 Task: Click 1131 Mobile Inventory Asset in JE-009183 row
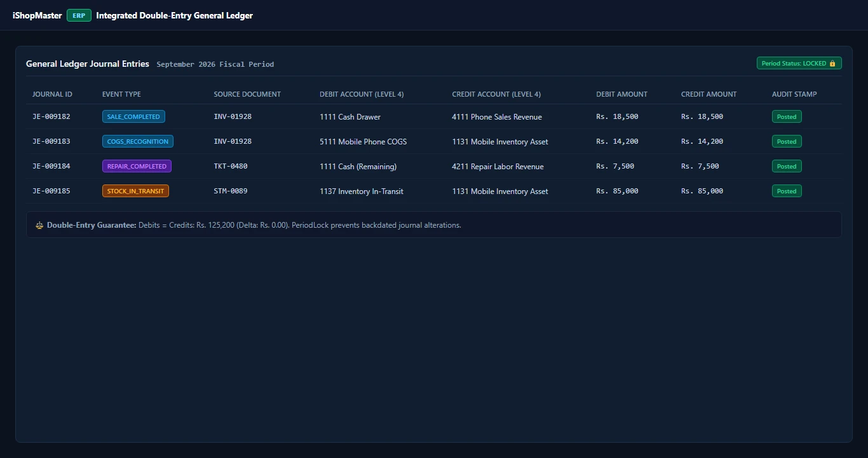point(500,142)
